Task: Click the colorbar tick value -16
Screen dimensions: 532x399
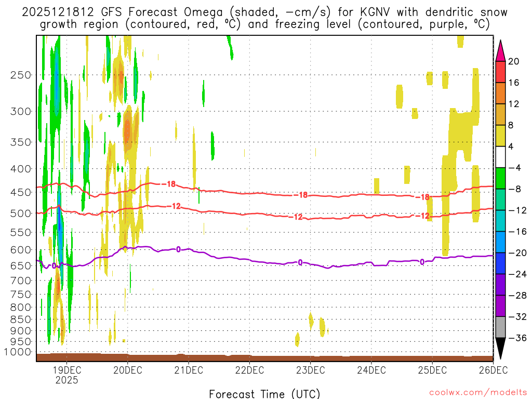Action: pyautogui.click(x=517, y=231)
